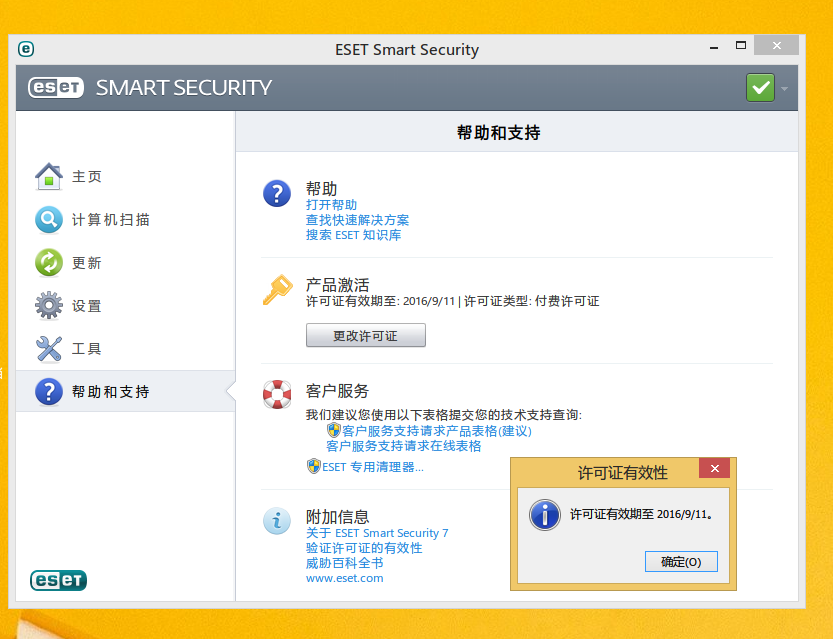The width and height of the screenshot is (833, 639).
Task: Click the golden key icon for 产品激活
Action: [277, 289]
